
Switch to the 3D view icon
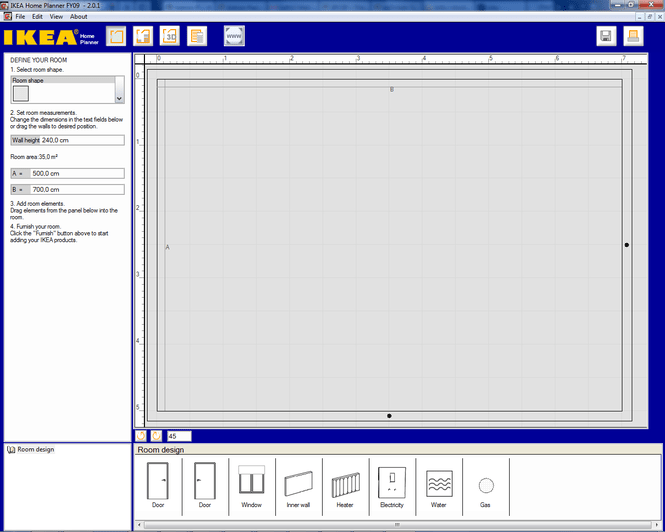pos(170,36)
